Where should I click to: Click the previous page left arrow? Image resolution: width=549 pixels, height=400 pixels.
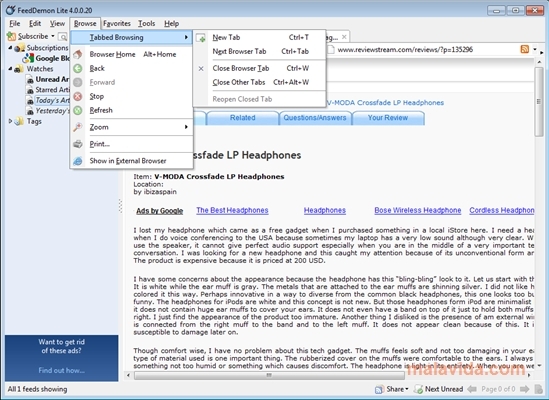[x=472, y=389]
